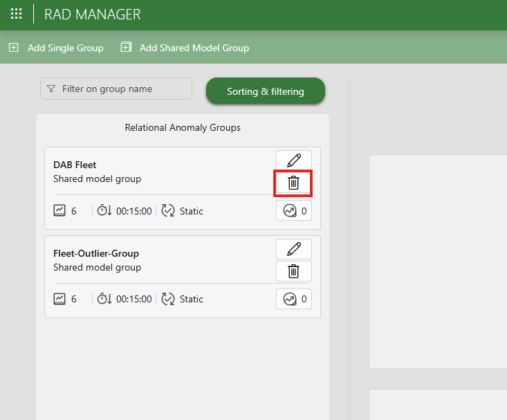Click Static label in DAB Fleet card
This screenshot has width=507, height=420.
coord(192,211)
